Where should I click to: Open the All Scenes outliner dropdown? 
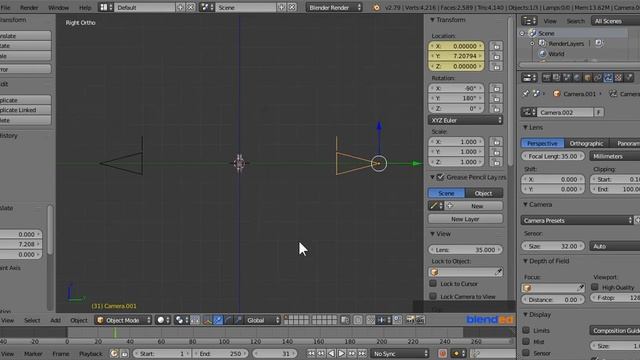[x=615, y=21]
